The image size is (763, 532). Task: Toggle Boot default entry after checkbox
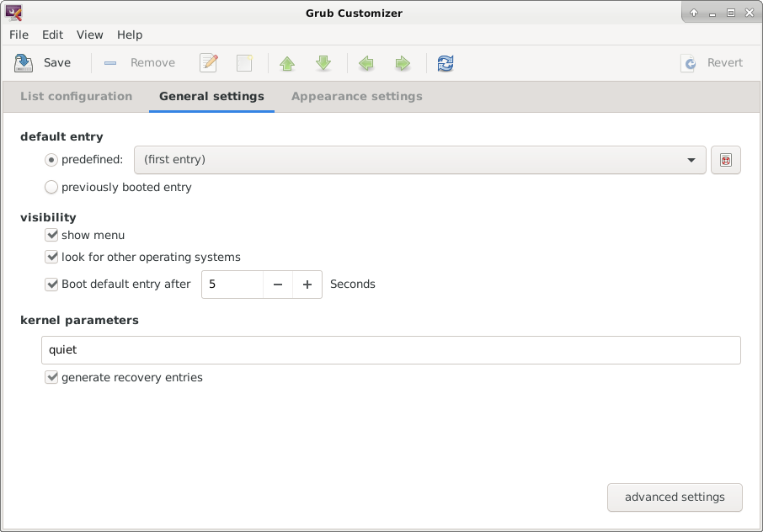coord(51,284)
